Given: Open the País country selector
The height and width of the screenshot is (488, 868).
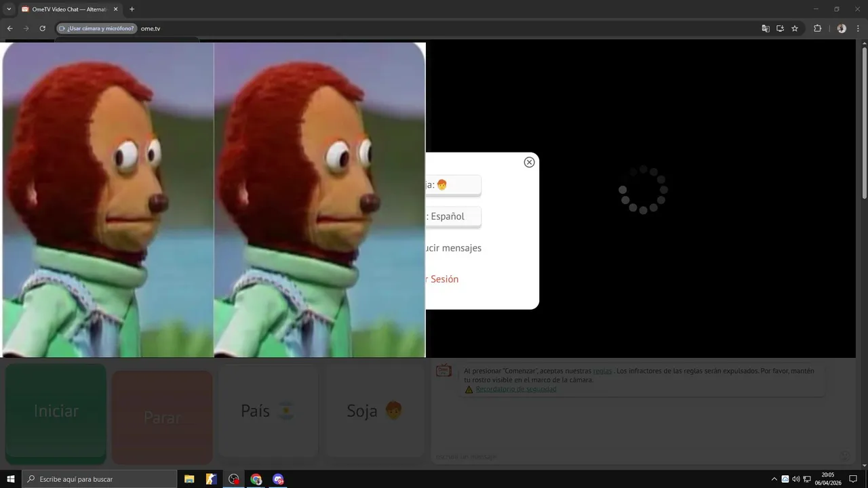Looking at the screenshot, I should pyautogui.click(x=269, y=411).
